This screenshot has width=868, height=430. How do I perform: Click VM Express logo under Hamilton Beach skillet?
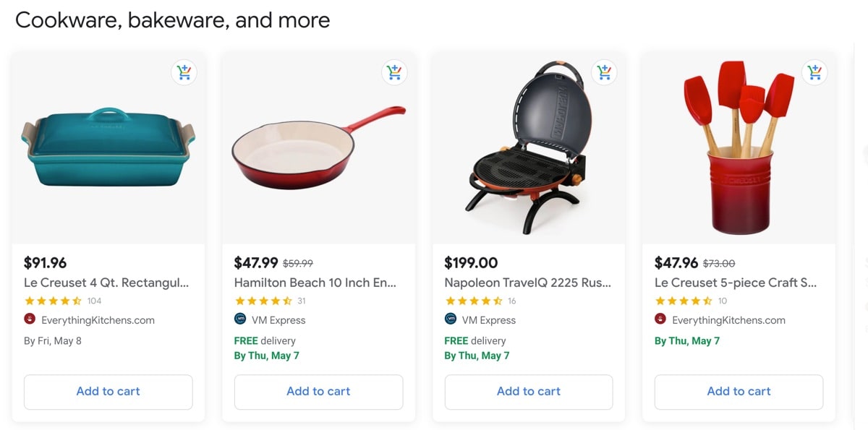click(x=240, y=319)
